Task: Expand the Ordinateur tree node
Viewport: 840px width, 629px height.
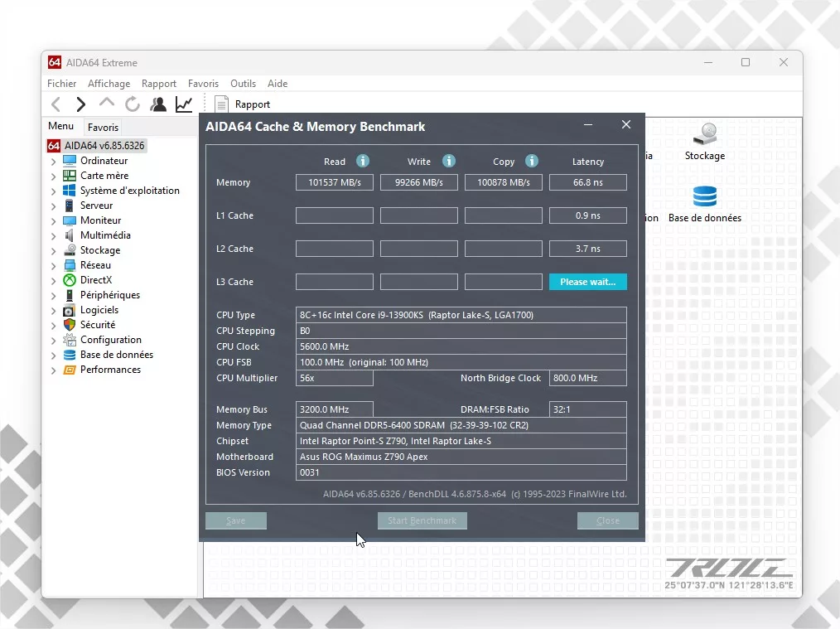Action: (x=54, y=161)
